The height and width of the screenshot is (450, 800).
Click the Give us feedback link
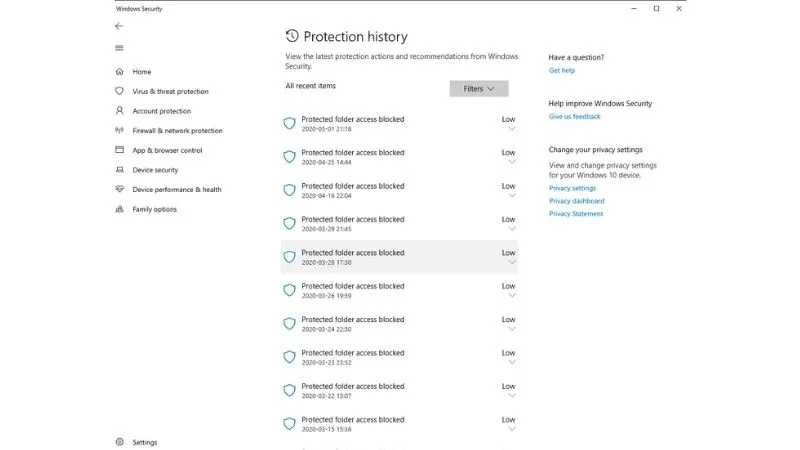tap(574, 116)
